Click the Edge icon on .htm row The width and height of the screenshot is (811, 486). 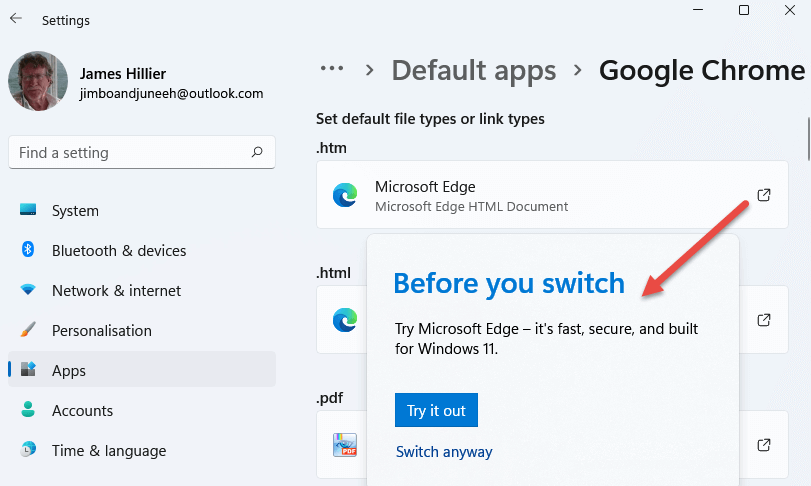tap(345, 195)
